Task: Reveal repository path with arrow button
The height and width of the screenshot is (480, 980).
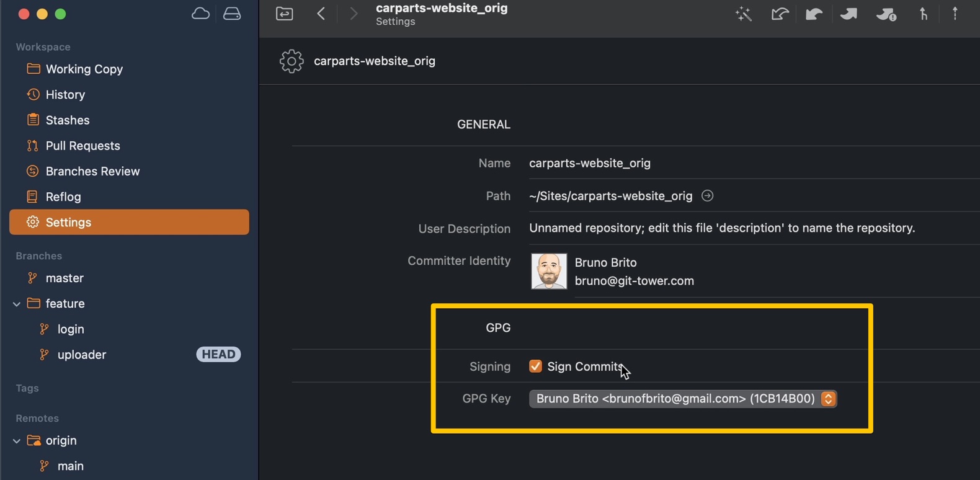Action: 707,196
